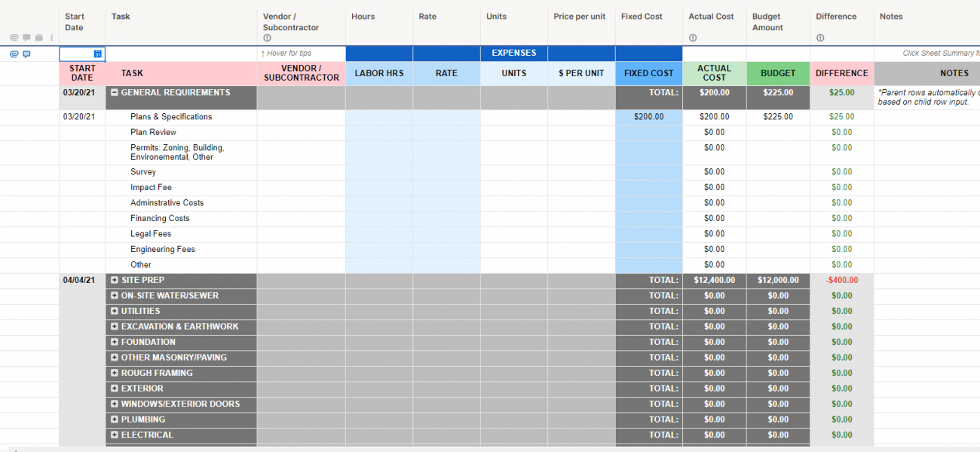This screenshot has height=452, width=980.
Task: Expand the FOUNDATION section
Action: (114, 342)
